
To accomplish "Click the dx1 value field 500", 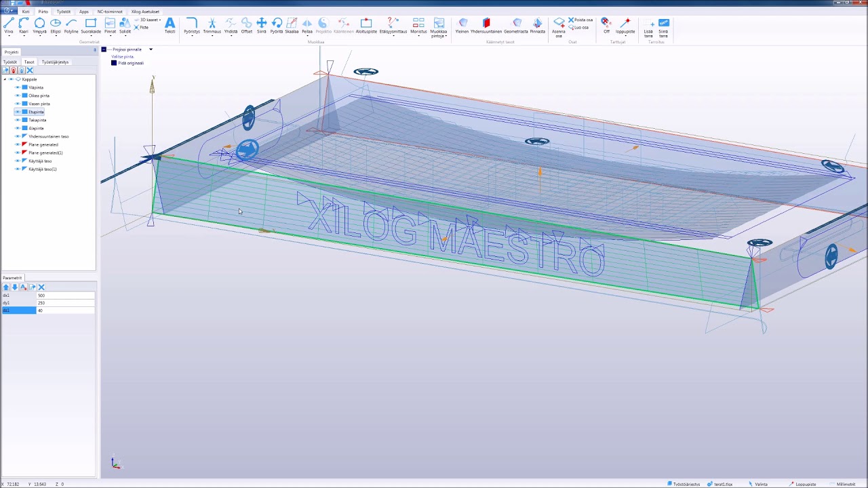I will tap(66, 296).
